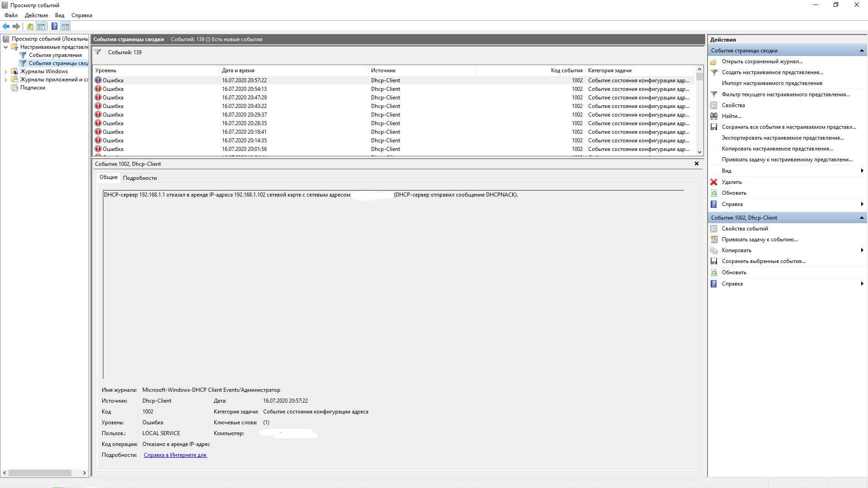The image size is (868, 488).
Task: Click the red X Удалить icon
Action: 714,182
